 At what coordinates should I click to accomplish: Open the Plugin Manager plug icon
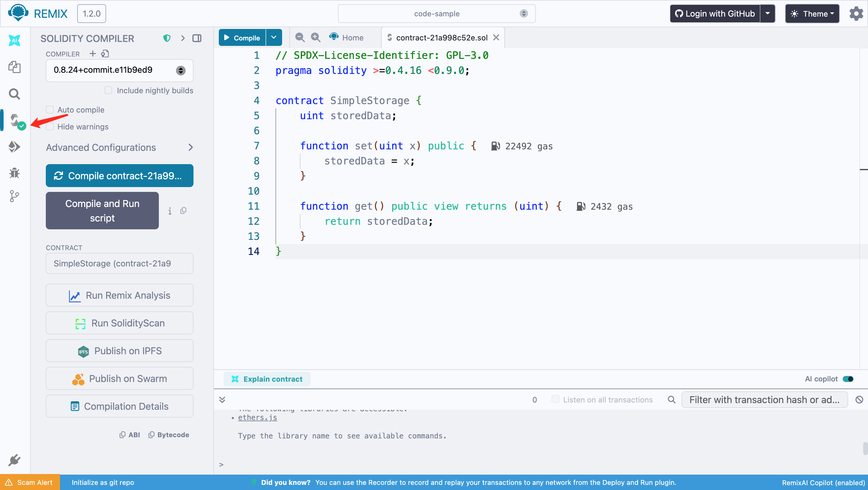pos(14,460)
